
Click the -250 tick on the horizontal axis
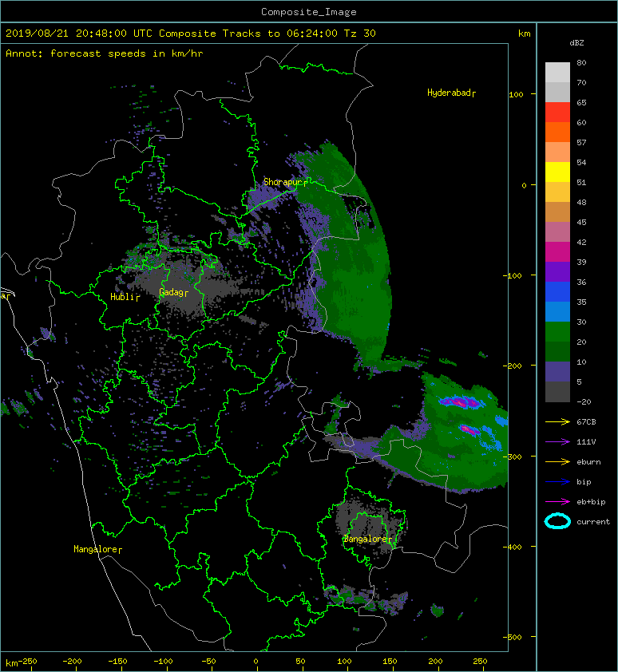click(28, 662)
